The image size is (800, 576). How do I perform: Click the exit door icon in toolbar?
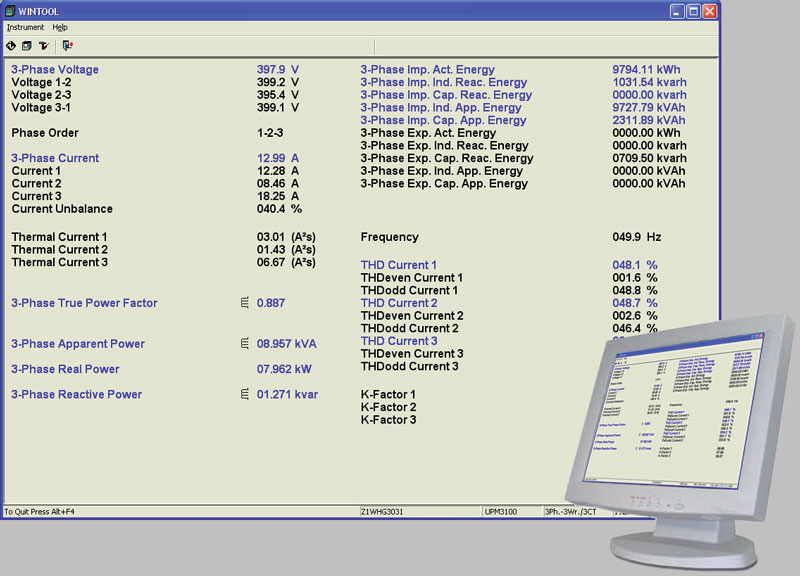(67, 46)
